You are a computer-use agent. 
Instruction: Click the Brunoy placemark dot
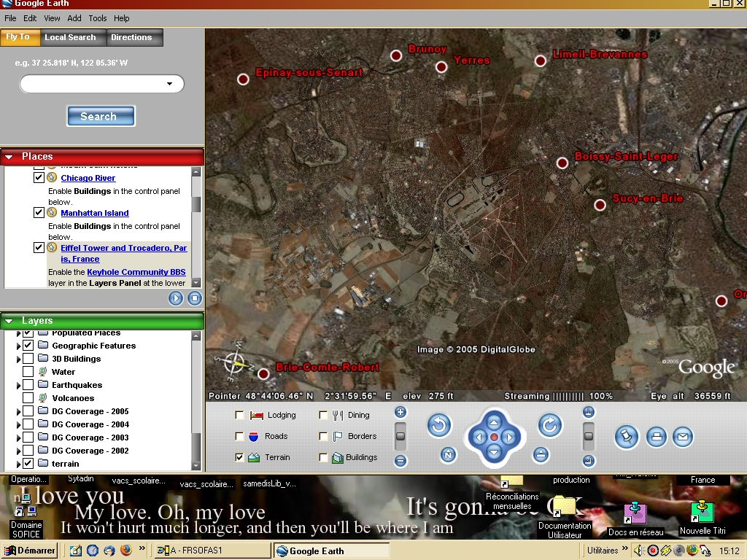tap(396, 55)
